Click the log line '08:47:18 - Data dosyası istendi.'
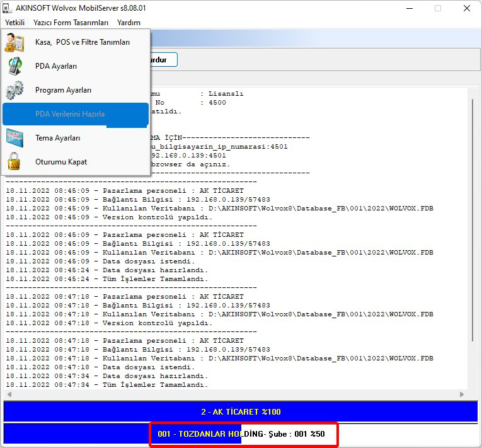The image size is (482, 448). (x=100, y=367)
